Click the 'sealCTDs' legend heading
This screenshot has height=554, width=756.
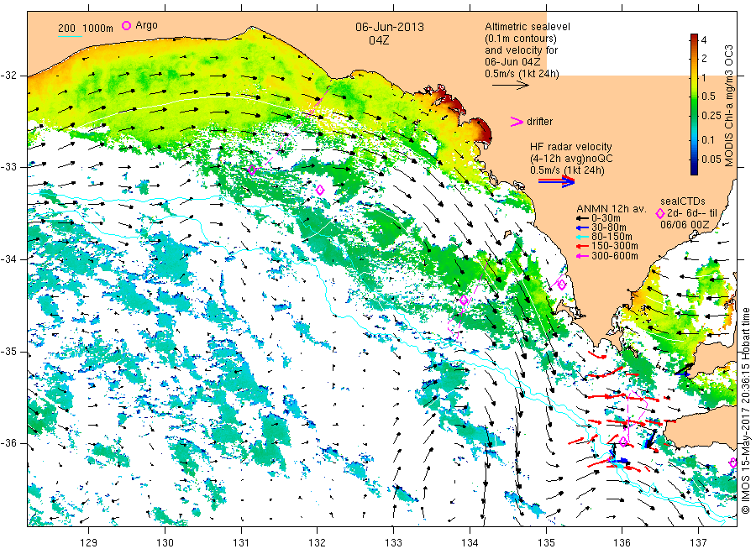(683, 201)
